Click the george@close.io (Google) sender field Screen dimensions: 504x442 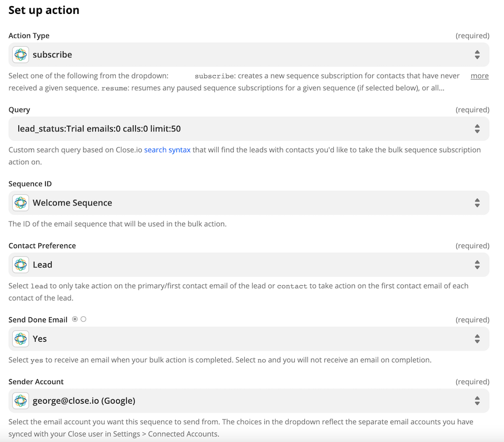pos(249,401)
